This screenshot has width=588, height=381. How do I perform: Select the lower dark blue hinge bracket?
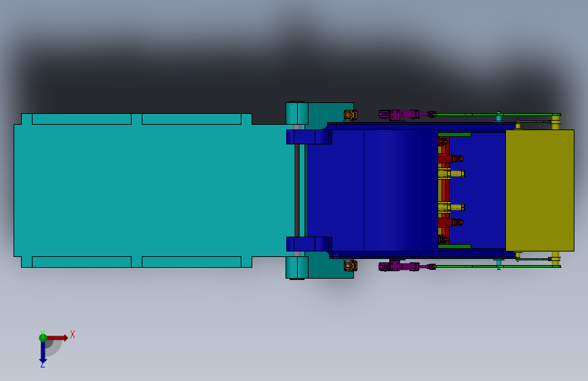coord(309,244)
